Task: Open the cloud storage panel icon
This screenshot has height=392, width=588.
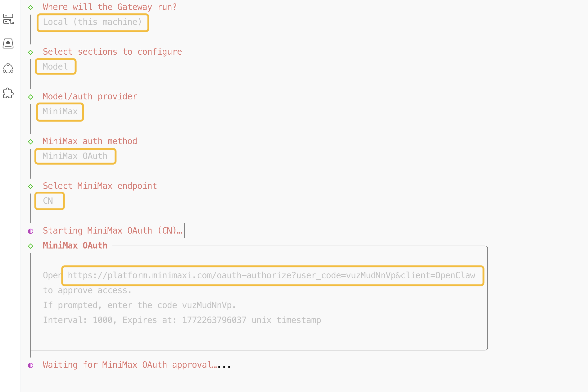Action: click(8, 43)
